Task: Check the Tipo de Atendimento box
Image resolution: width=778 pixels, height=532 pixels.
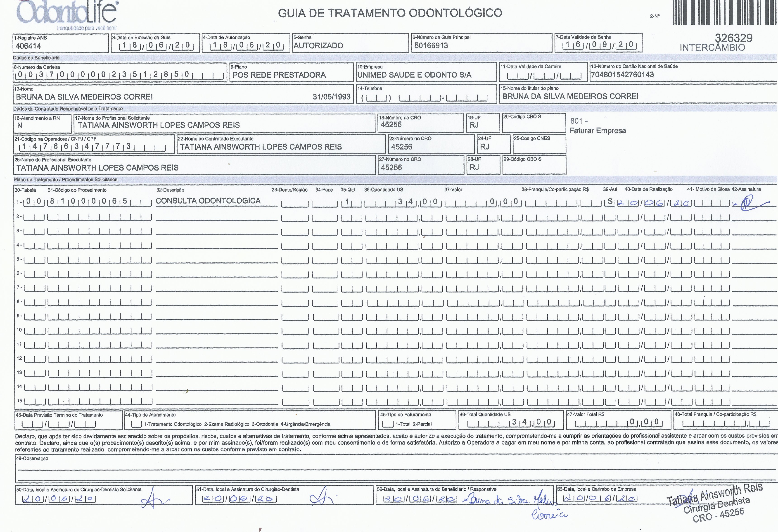Action: (137, 424)
